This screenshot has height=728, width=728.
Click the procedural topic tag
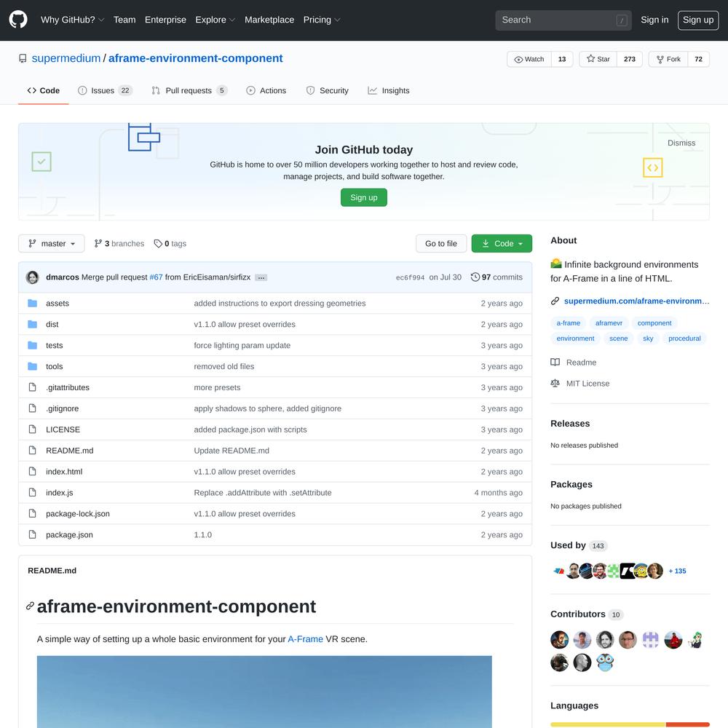click(x=684, y=339)
